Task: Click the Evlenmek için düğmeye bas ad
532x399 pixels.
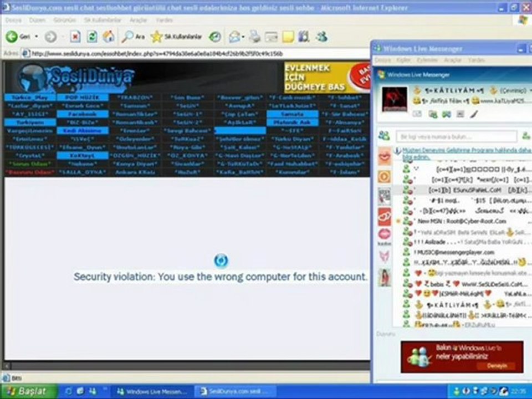Action: [x=327, y=78]
